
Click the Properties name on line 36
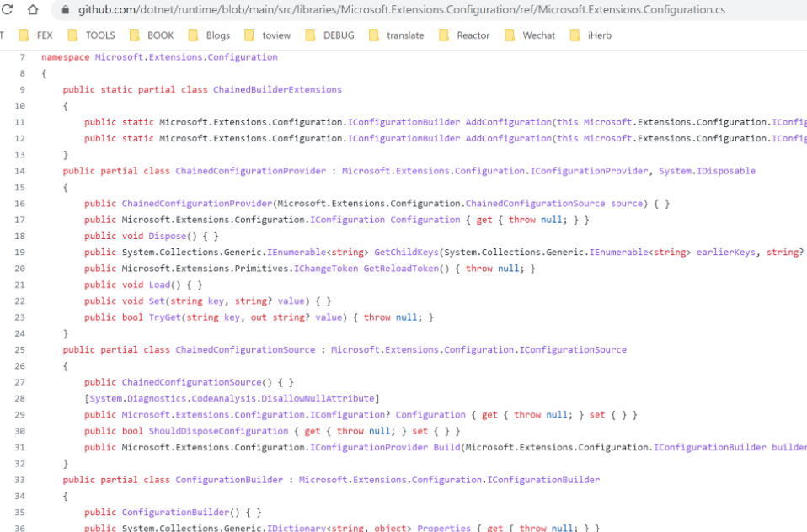point(444,528)
